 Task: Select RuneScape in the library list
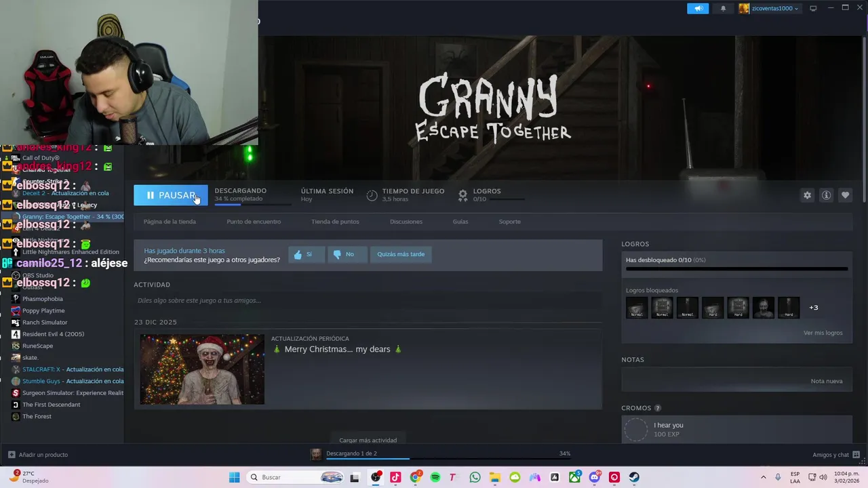(37, 346)
